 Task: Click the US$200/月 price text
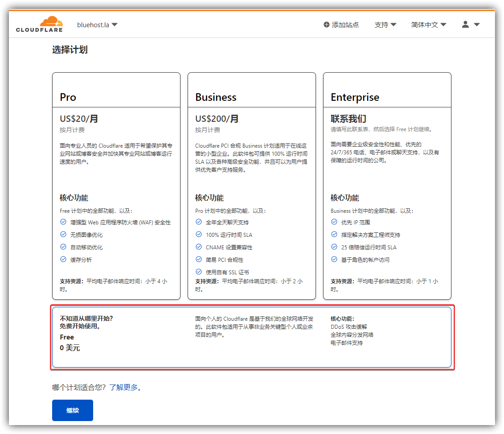point(217,119)
